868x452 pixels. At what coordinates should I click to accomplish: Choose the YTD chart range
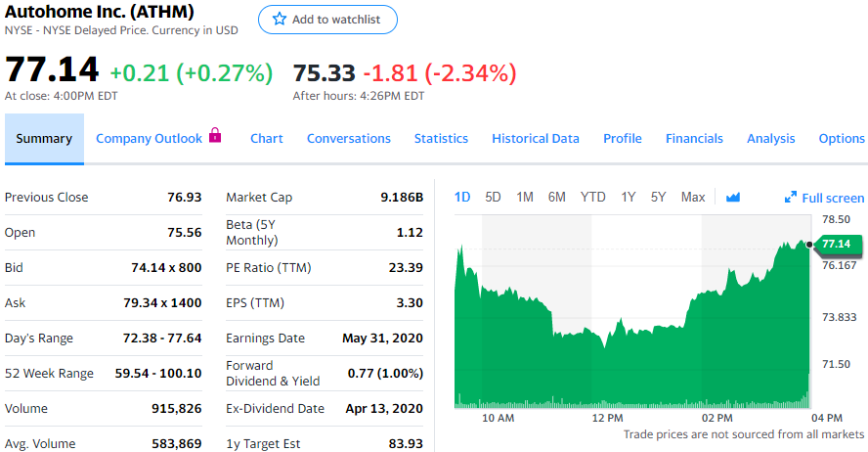click(x=592, y=197)
